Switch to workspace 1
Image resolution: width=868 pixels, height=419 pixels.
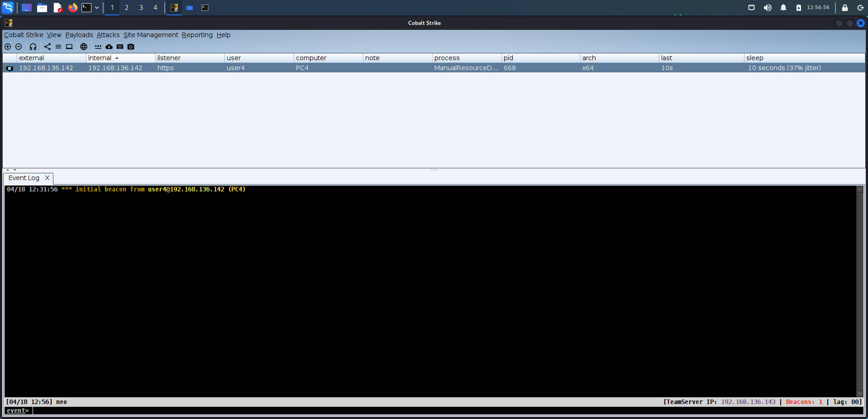tap(112, 8)
